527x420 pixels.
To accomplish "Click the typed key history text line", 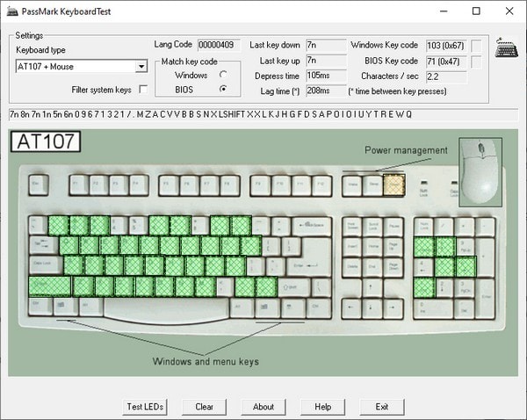I will [x=263, y=115].
